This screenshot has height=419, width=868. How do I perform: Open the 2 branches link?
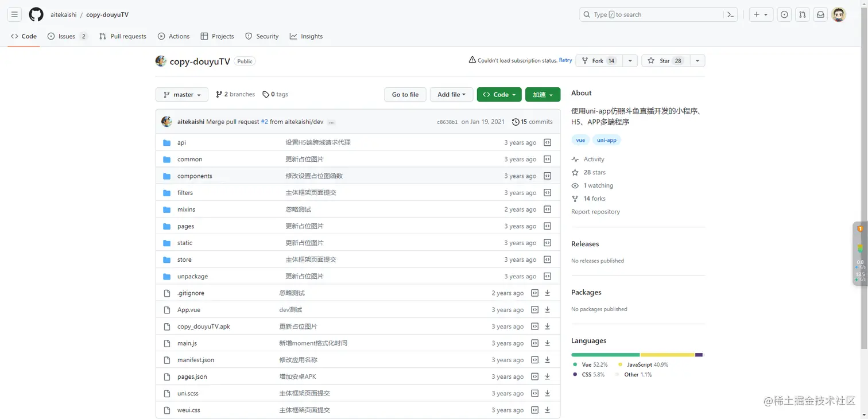(235, 94)
